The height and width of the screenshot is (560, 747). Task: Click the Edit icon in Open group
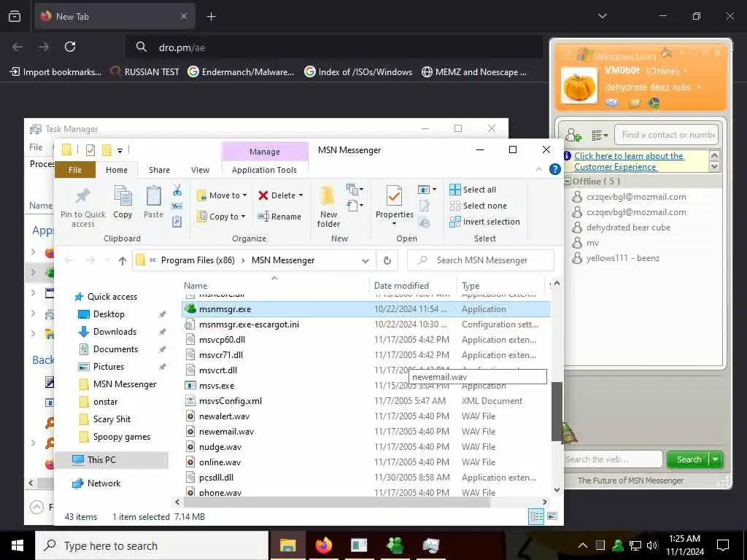pyautogui.click(x=424, y=206)
